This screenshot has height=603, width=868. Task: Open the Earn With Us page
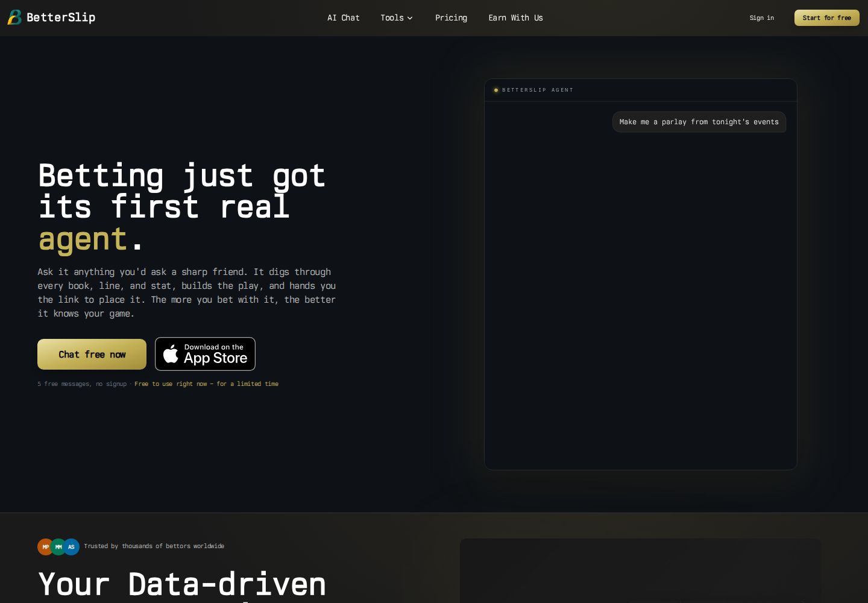point(515,18)
